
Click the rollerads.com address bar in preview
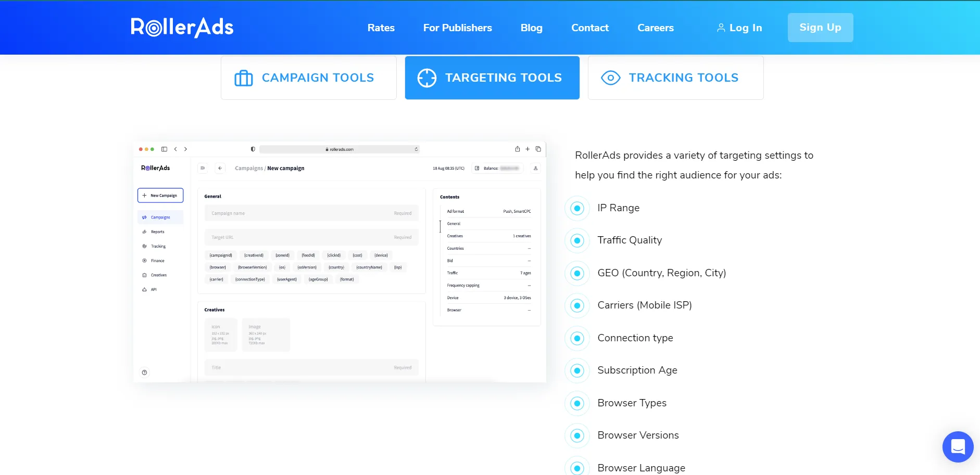point(340,149)
